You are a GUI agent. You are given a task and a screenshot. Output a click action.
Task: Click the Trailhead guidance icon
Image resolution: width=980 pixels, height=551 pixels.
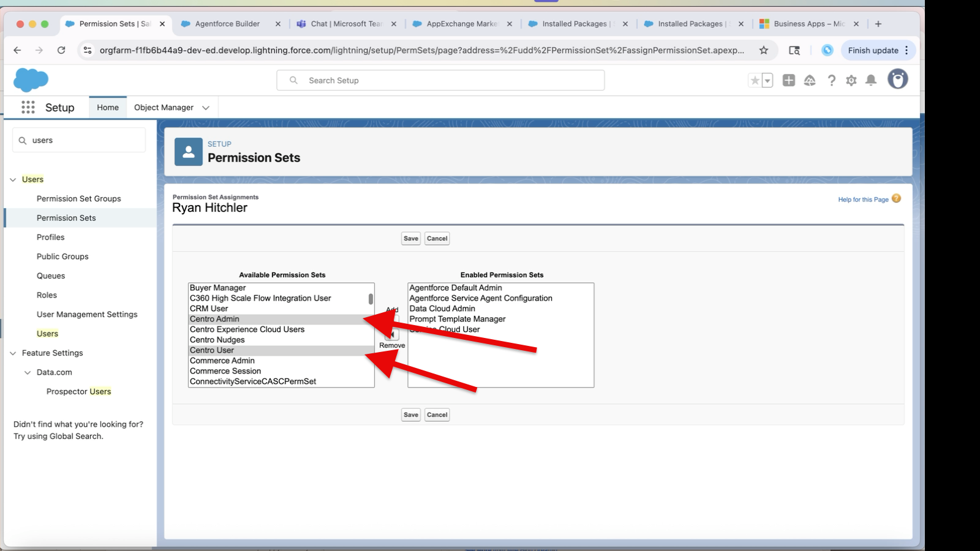click(x=810, y=80)
